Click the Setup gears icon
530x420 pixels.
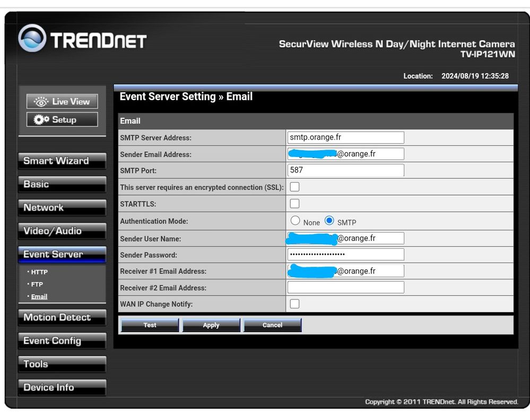click(x=41, y=120)
